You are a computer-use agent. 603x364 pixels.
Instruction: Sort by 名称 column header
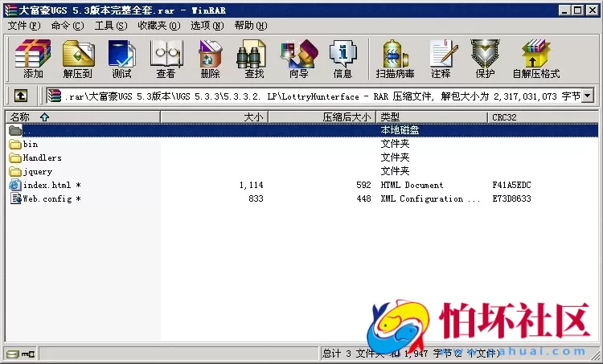(x=83, y=117)
